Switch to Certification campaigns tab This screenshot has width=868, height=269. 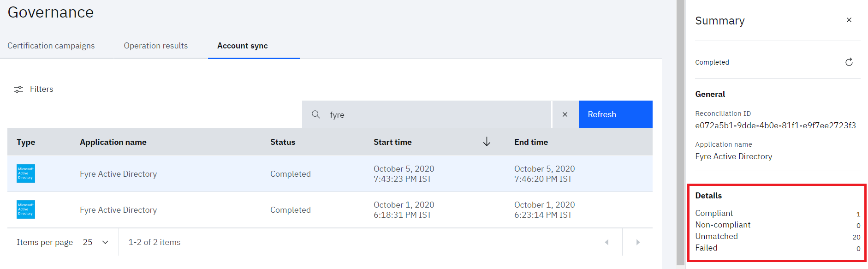tap(51, 46)
